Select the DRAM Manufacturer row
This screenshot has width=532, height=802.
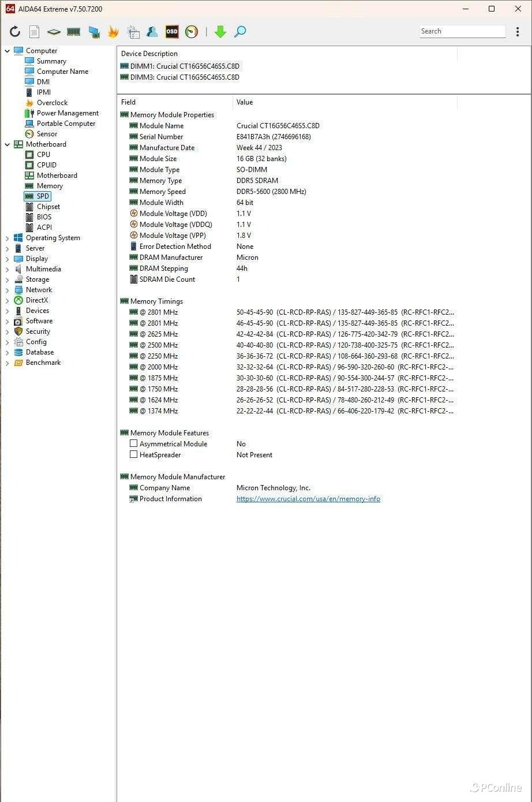[287, 258]
